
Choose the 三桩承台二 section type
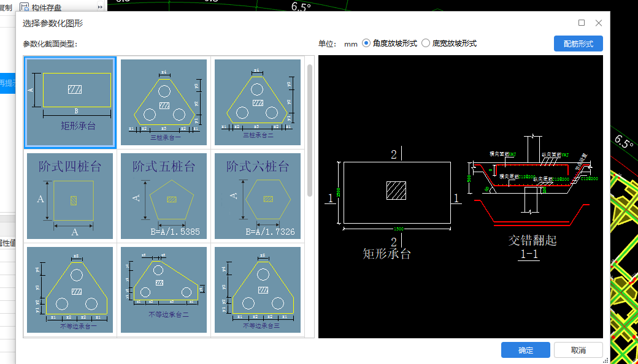pyautogui.click(x=258, y=102)
